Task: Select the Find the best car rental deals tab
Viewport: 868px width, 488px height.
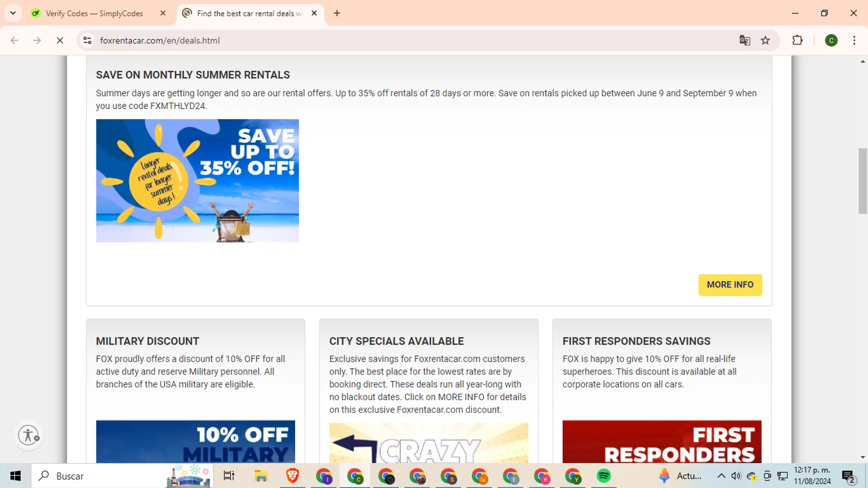Action: [249, 13]
